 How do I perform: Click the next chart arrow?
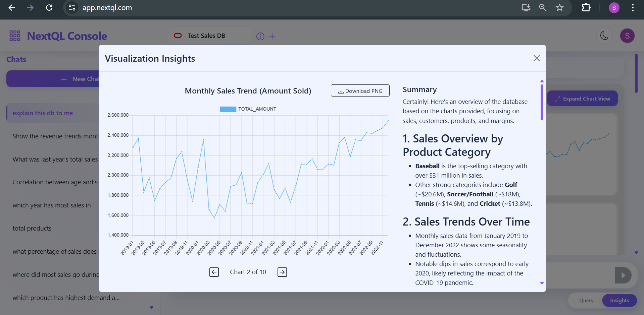pyautogui.click(x=282, y=272)
